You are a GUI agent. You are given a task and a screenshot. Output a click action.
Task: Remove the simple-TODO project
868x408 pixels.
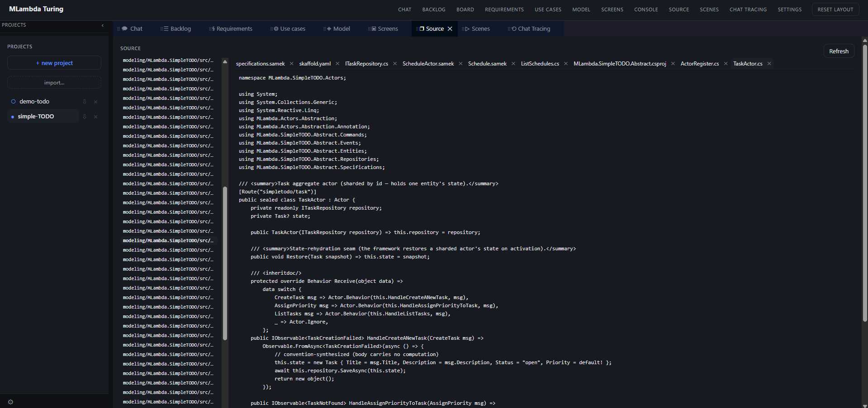(95, 117)
